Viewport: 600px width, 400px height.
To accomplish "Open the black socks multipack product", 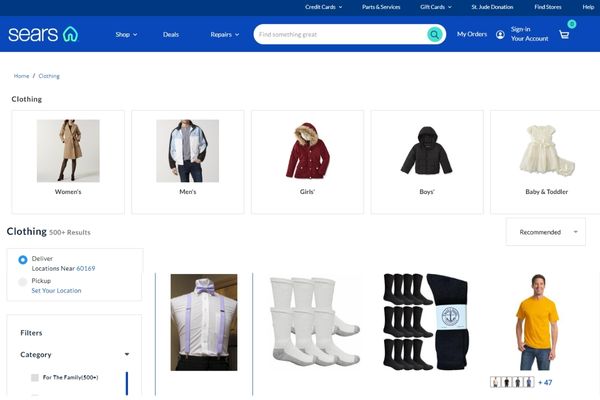I will (426, 322).
